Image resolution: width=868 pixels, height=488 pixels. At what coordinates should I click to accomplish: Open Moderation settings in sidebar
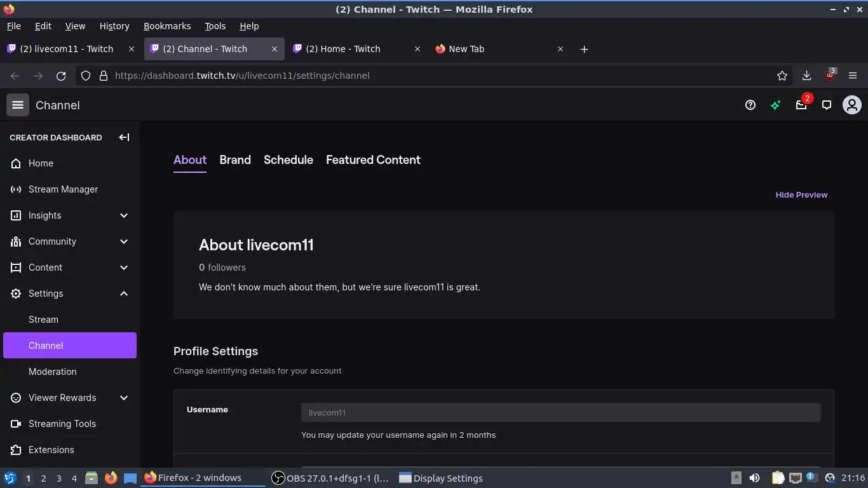(70, 372)
